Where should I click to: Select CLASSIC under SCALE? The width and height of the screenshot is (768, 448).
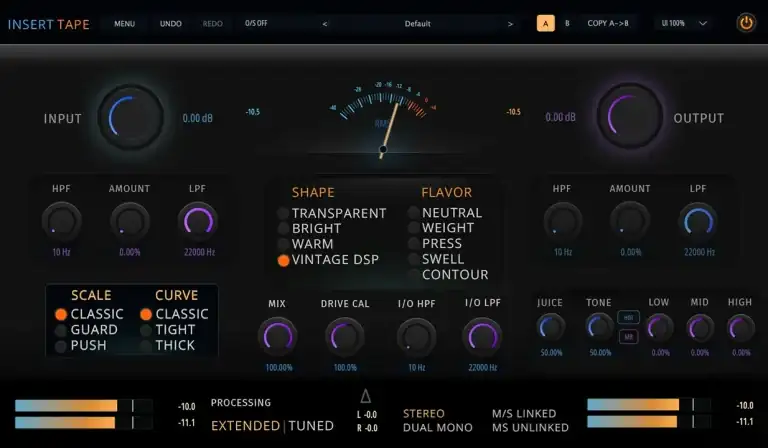tap(90, 314)
